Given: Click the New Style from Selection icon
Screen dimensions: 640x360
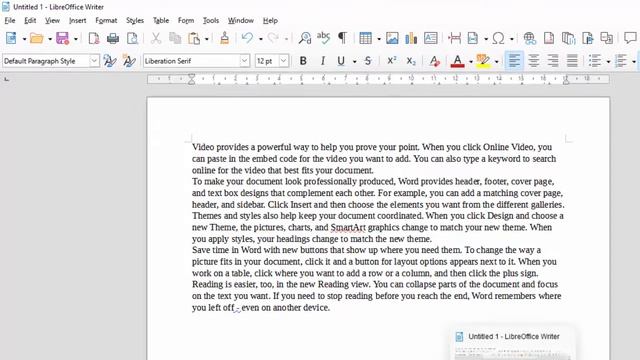Looking at the screenshot, I should (129, 61).
